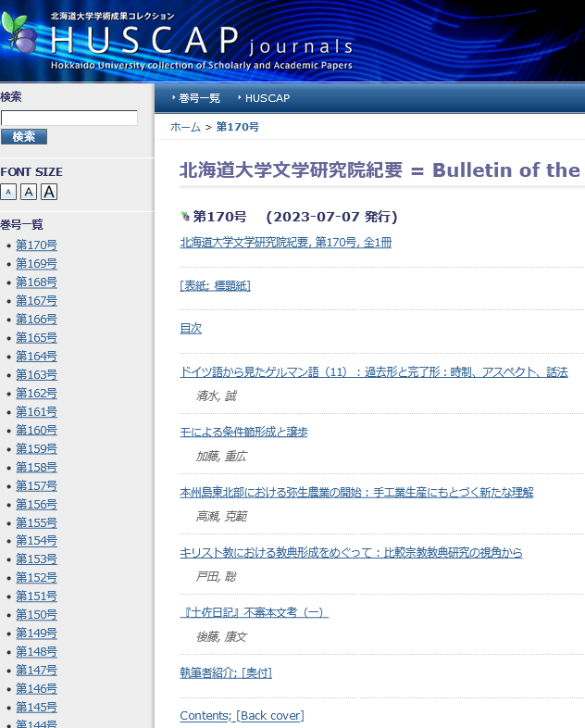Select 第146号 in the volume list
The height and width of the screenshot is (728, 585).
point(37,688)
